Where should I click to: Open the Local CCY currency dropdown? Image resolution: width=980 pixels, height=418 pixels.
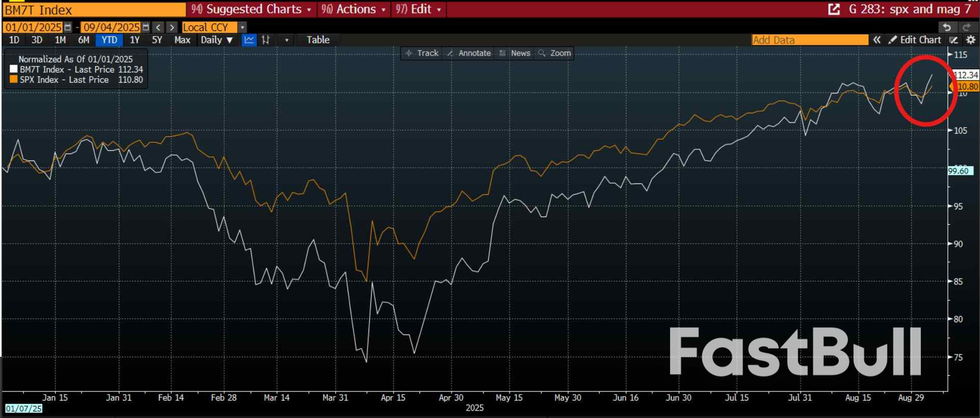243,28
